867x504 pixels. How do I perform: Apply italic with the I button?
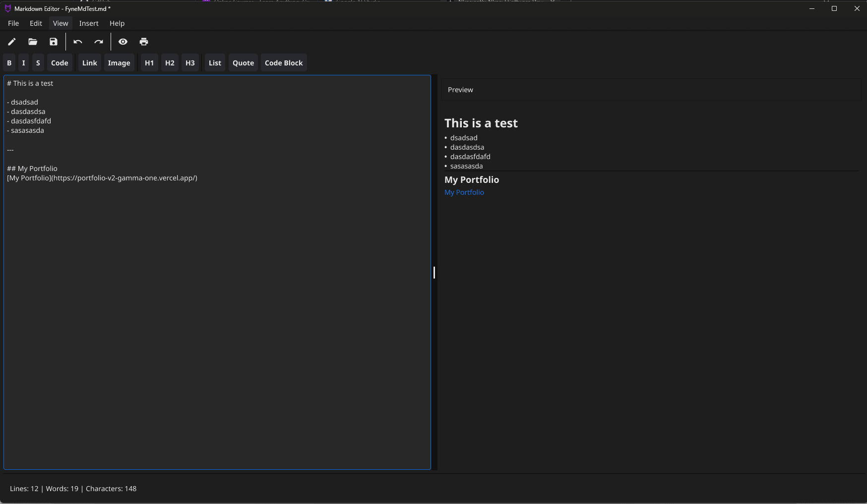click(23, 63)
